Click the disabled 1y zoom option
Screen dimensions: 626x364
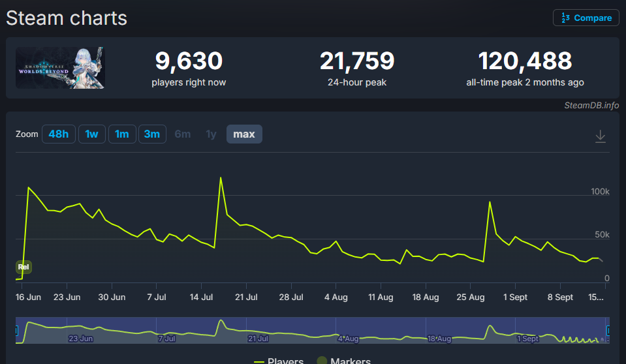point(211,134)
